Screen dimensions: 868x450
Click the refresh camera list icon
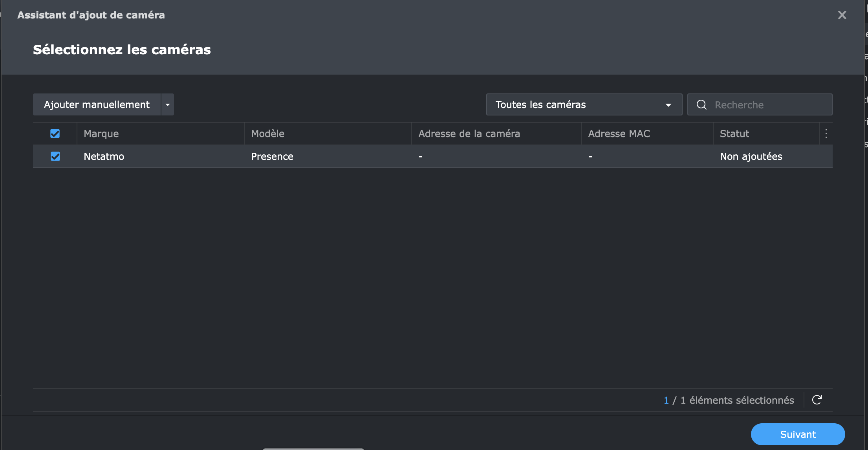(x=817, y=400)
